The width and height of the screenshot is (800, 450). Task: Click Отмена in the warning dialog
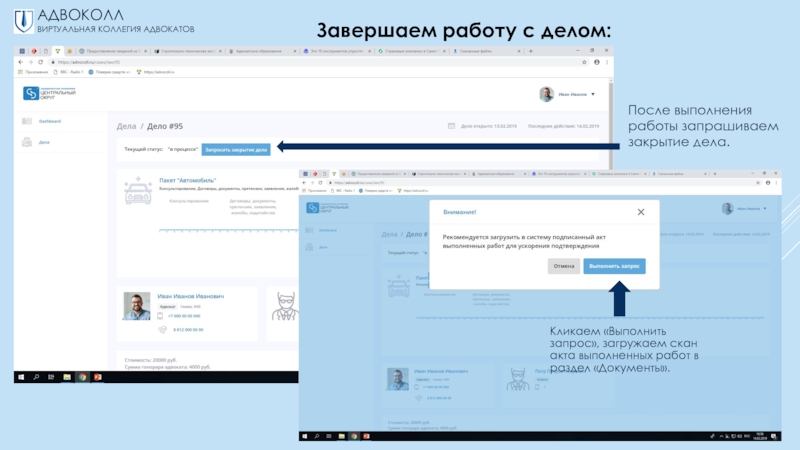[564, 266]
